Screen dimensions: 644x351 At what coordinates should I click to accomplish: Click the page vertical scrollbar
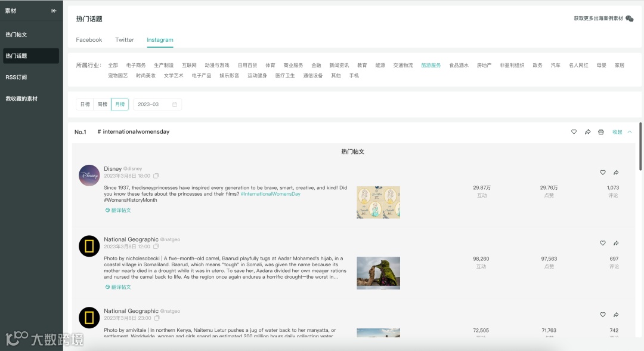640,146
